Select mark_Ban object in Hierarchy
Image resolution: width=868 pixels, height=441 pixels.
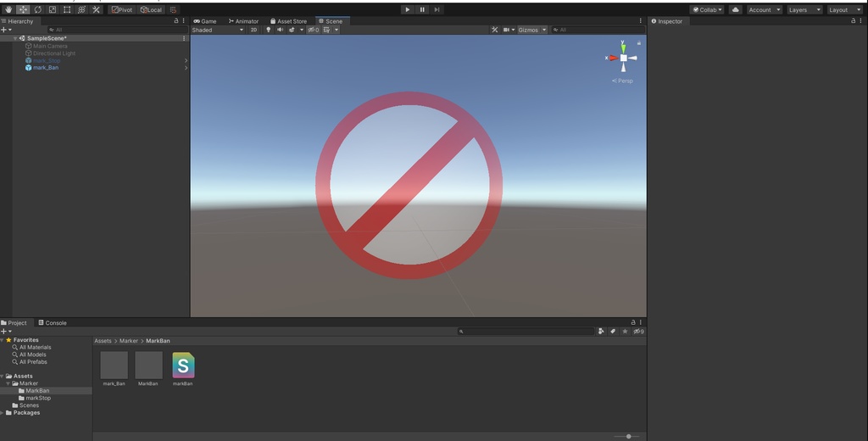(46, 68)
